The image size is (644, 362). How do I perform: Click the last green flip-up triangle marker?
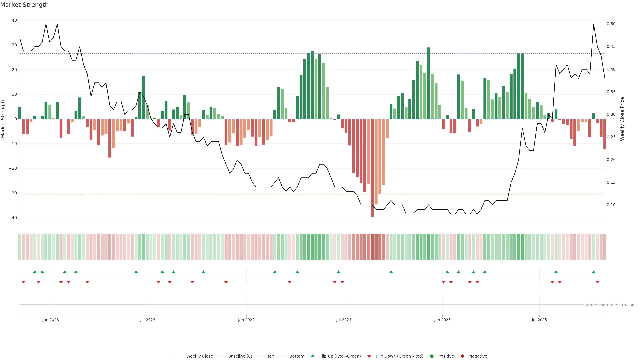click(594, 272)
